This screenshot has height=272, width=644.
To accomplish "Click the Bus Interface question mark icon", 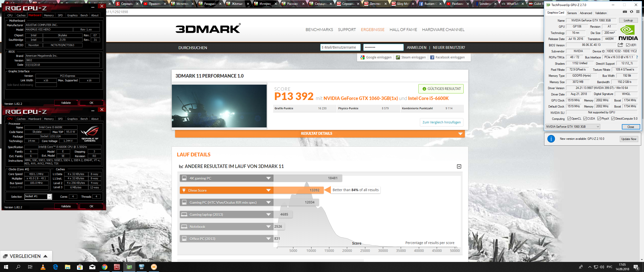I will [637, 57].
